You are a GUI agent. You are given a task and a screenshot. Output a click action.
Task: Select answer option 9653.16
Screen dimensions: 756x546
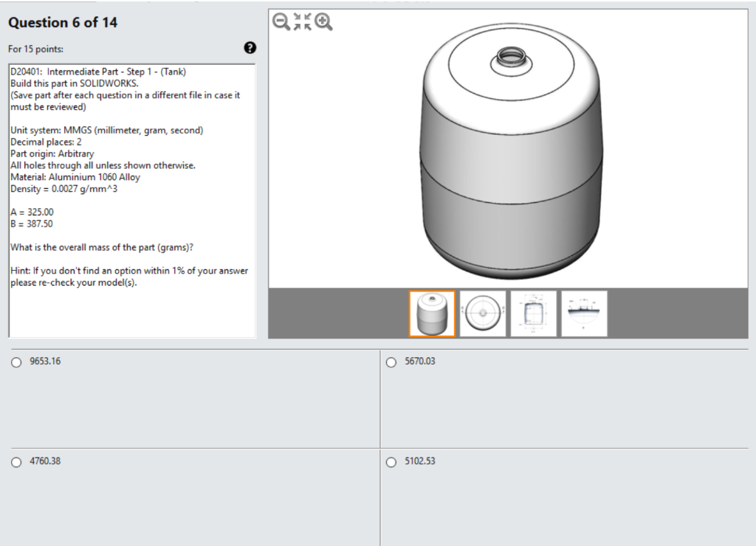coord(16,362)
